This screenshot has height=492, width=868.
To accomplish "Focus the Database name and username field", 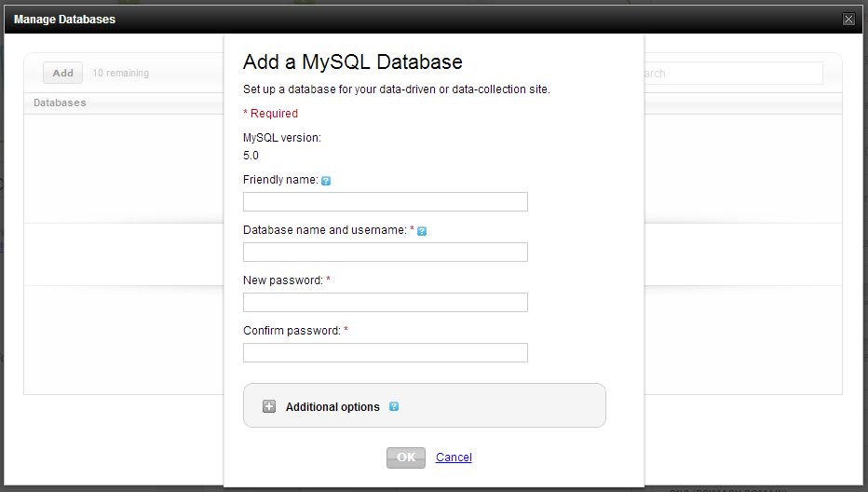I will coord(386,253).
